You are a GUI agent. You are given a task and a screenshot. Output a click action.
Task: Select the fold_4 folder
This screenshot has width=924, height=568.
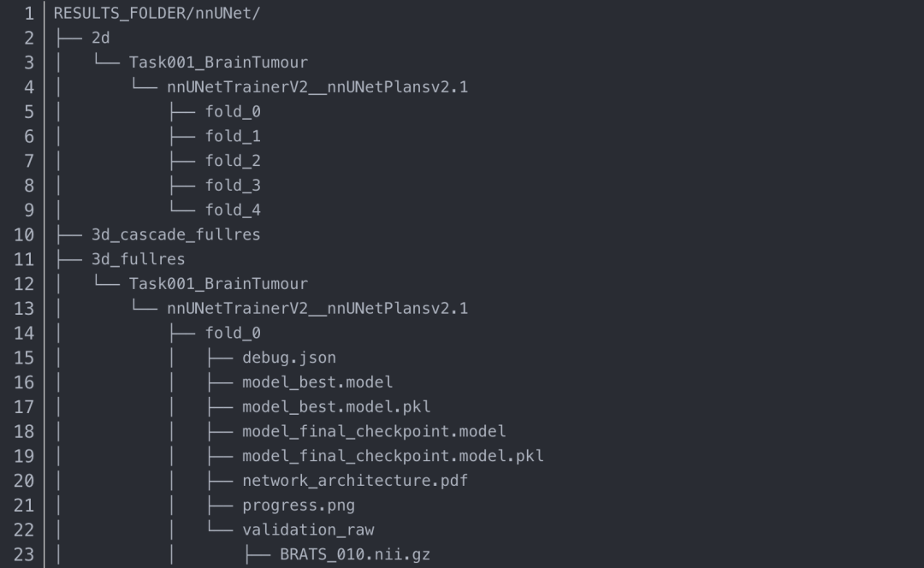tap(233, 210)
